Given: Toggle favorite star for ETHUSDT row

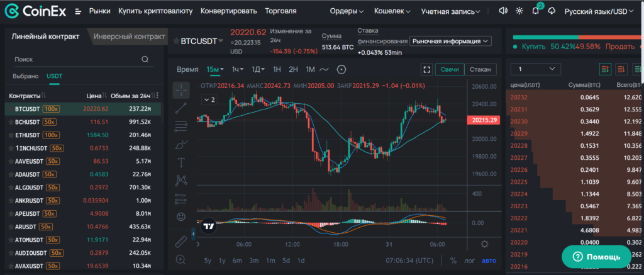Looking at the screenshot, I should pyautogui.click(x=11, y=135).
